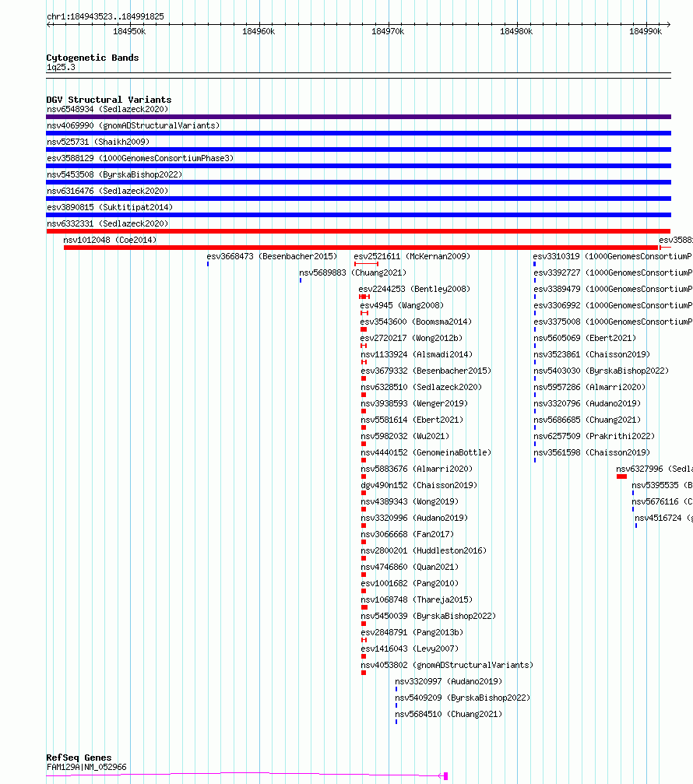Click nsv4440152 (GenomeinaBottle) variant label
The width and height of the screenshot is (693, 784).
(x=426, y=452)
